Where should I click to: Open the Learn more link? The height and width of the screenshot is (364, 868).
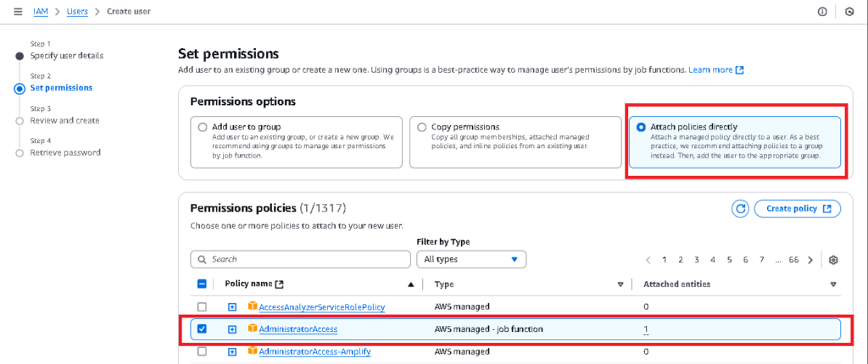[x=716, y=70]
